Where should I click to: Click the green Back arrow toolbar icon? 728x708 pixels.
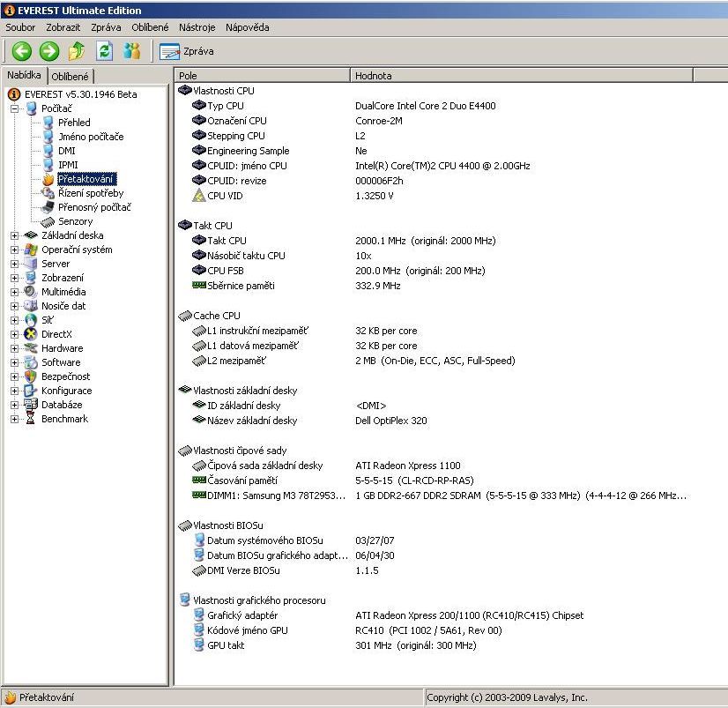pyautogui.click(x=21, y=51)
